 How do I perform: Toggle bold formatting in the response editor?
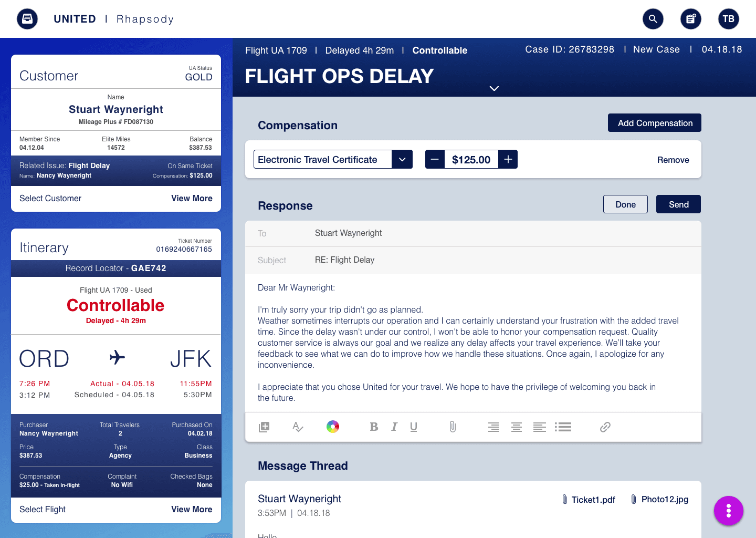tap(374, 427)
